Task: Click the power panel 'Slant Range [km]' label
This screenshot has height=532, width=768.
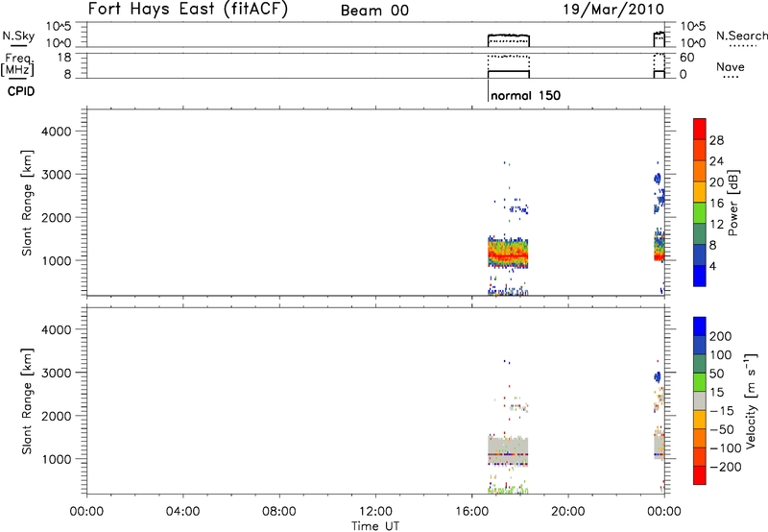Action: point(27,203)
